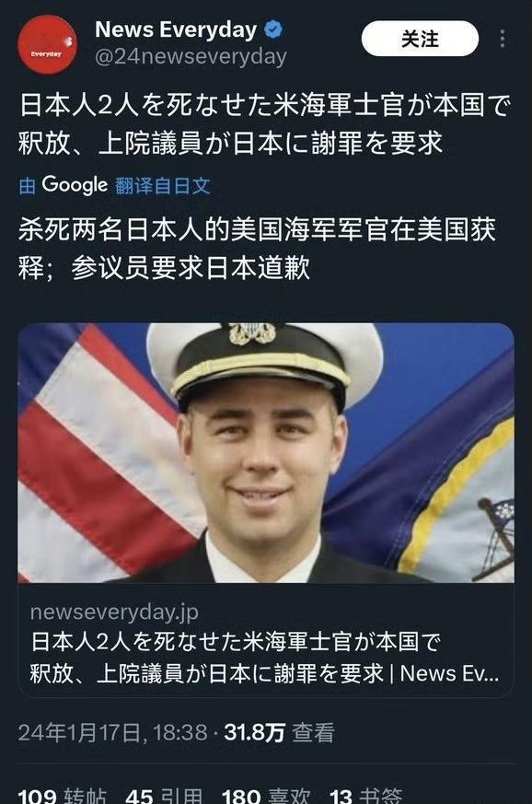Open the News Everyday red profile avatar
The width and height of the screenshot is (532, 804).
coord(47,44)
